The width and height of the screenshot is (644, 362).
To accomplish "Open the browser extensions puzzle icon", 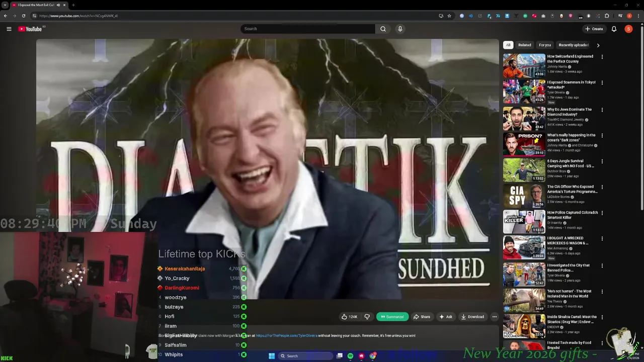I will 607,16.
